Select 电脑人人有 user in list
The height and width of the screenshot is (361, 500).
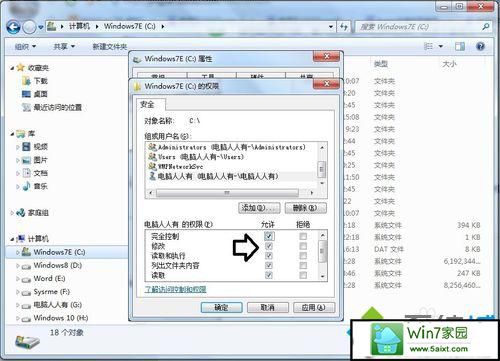point(213,176)
